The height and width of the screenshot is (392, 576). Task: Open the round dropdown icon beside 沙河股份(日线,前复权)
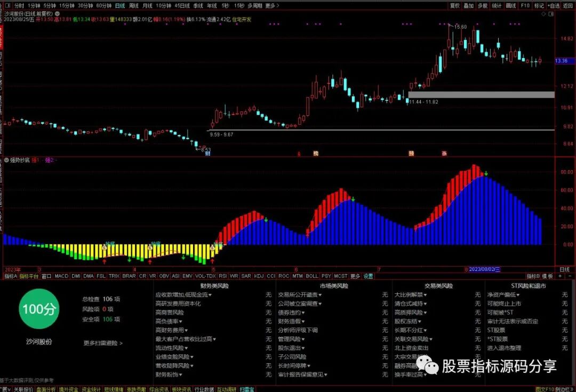(57, 13)
